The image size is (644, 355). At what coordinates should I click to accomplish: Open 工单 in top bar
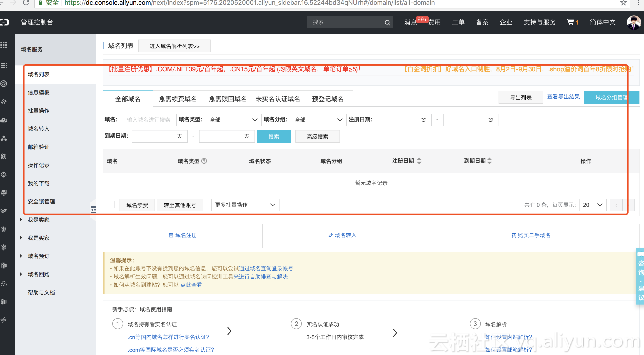click(x=458, y=22)
